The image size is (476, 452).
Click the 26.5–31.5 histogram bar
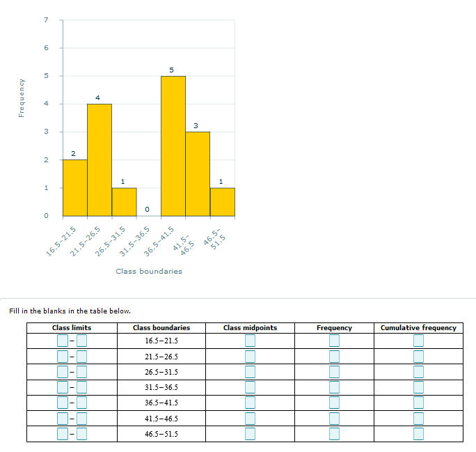124,202
